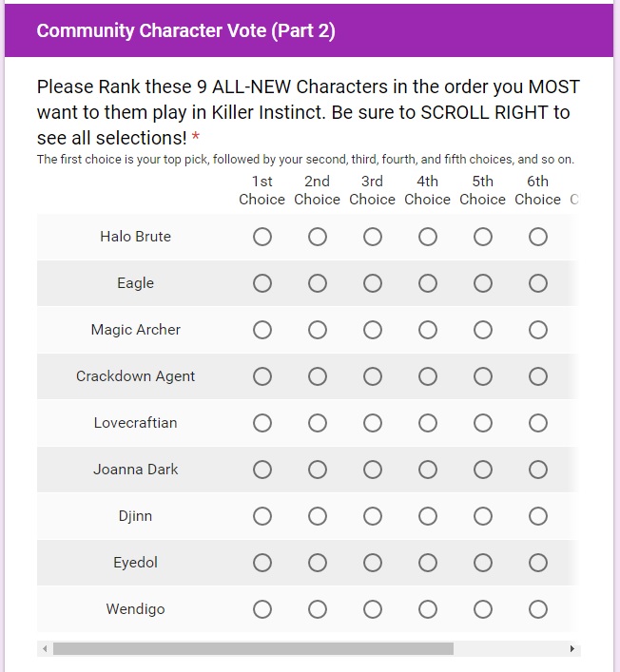Viewport: 620px width, 672px height.
Task: Select 1st Choice for Halo Brute
Action: click(x=262, y=237)
